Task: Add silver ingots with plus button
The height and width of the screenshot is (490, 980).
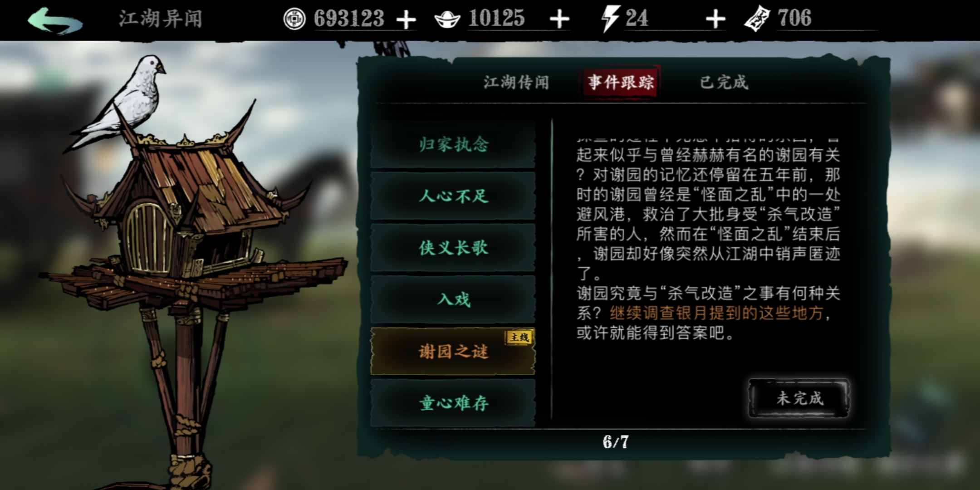Action: (559, 20)
